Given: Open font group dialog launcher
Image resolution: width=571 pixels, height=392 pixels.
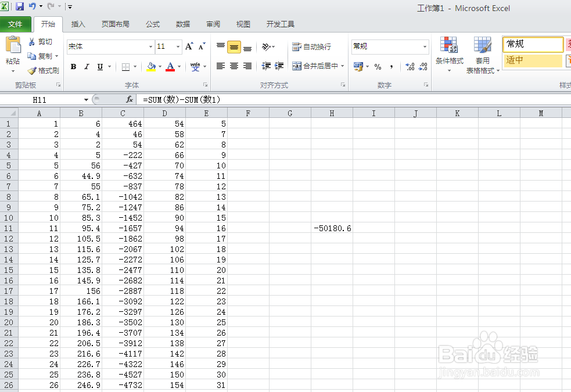Looking at the screenshot, I should tap(206, 85).
